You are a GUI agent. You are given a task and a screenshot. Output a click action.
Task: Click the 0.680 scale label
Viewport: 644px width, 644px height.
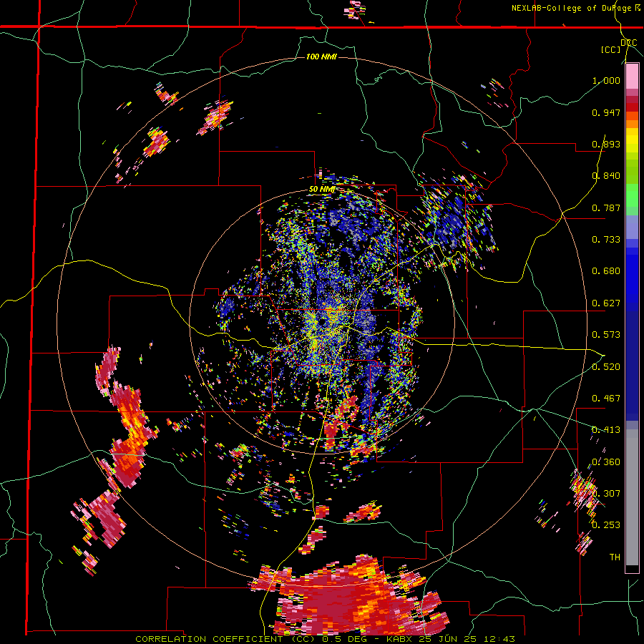(606, 271)
